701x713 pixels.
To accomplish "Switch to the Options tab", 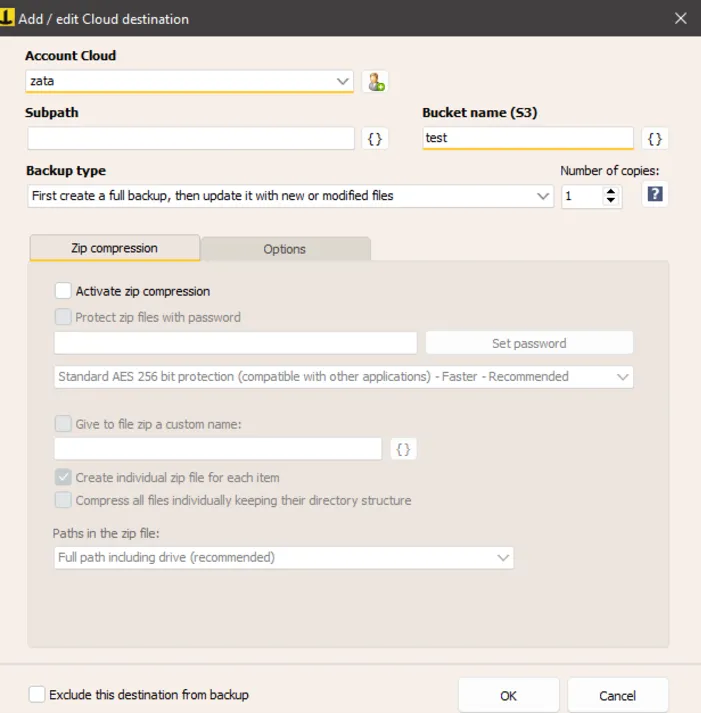I will (x=285, y=249).
